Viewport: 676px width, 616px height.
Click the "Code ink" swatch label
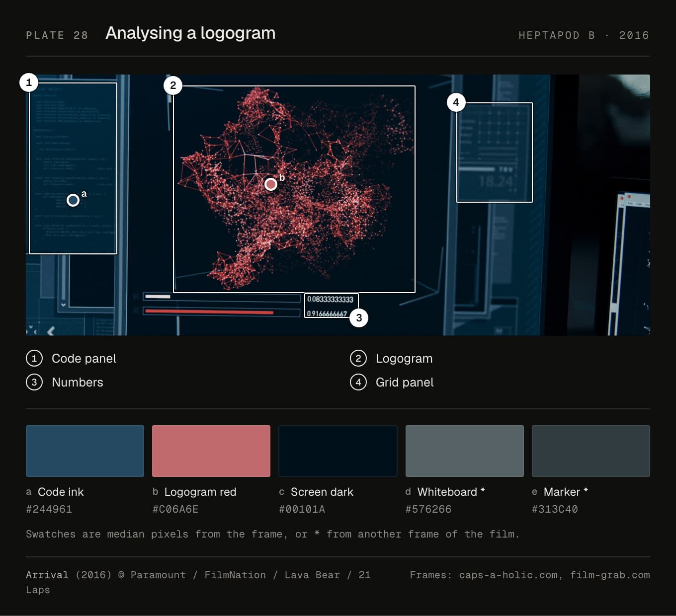pyautogui.click(x=61, y=492)
